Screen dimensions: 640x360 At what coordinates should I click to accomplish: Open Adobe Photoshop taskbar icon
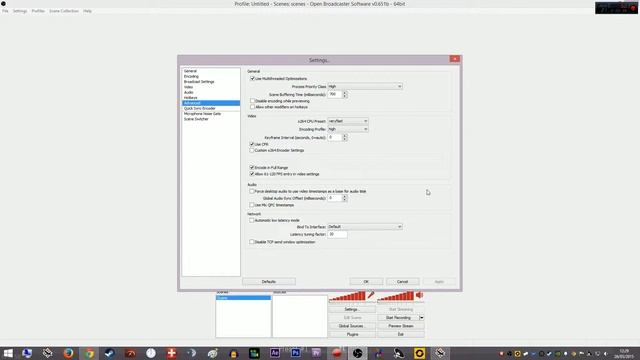point(296,353)
